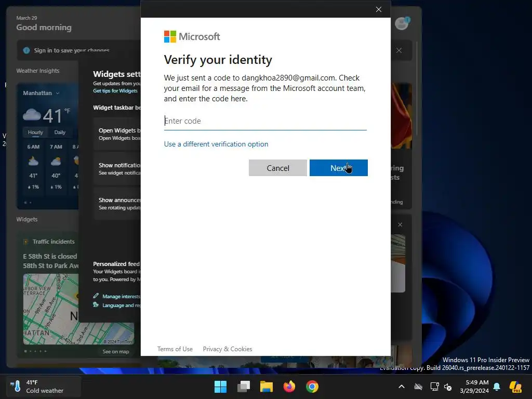The height and width of the screenshot is (399, 532).
Task: Open the Privacy & Cookies link
Action: tap(228, 349)
